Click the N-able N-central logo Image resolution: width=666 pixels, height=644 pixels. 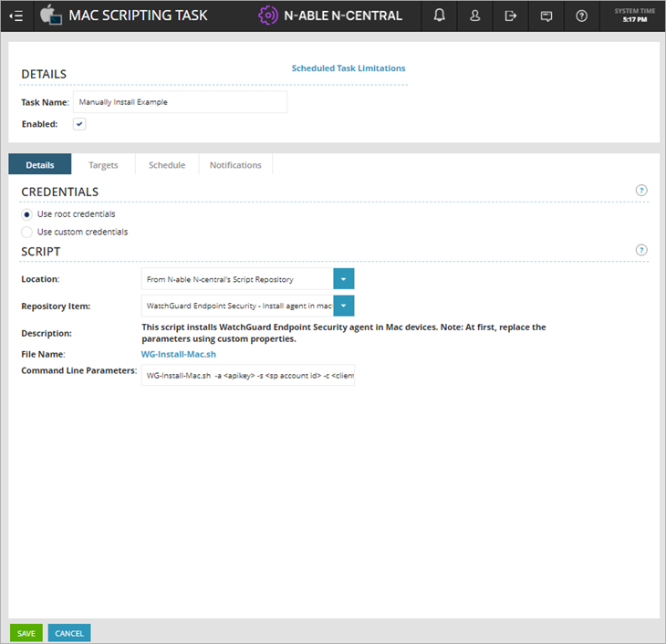click(330, 16)
